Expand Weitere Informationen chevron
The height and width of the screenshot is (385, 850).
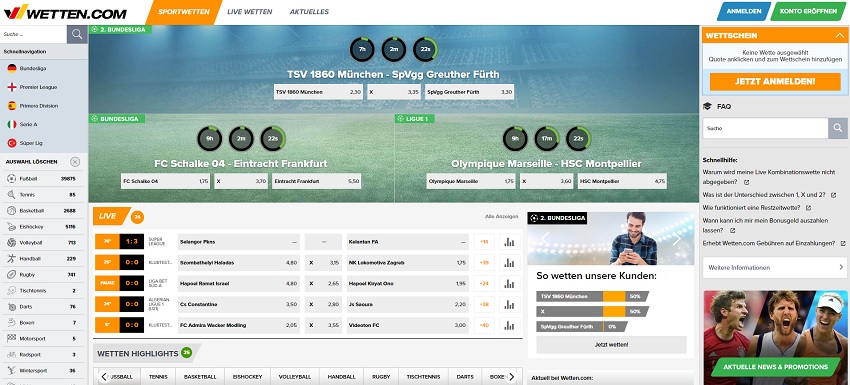point(841,267)
